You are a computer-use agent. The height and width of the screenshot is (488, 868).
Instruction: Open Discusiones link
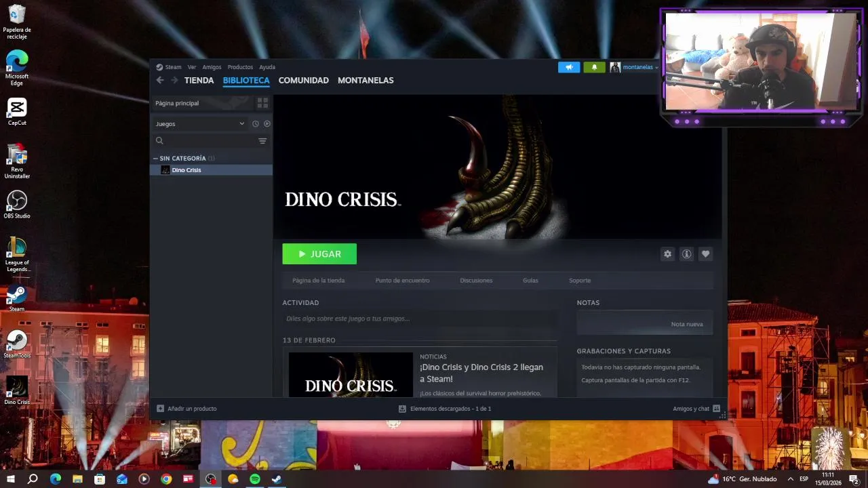point(476,281)
